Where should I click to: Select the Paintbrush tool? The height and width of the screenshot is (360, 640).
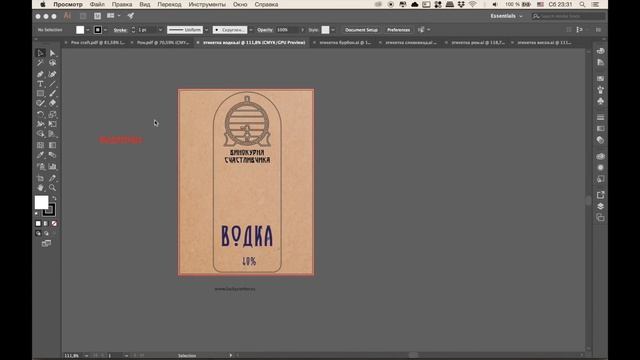52,94
